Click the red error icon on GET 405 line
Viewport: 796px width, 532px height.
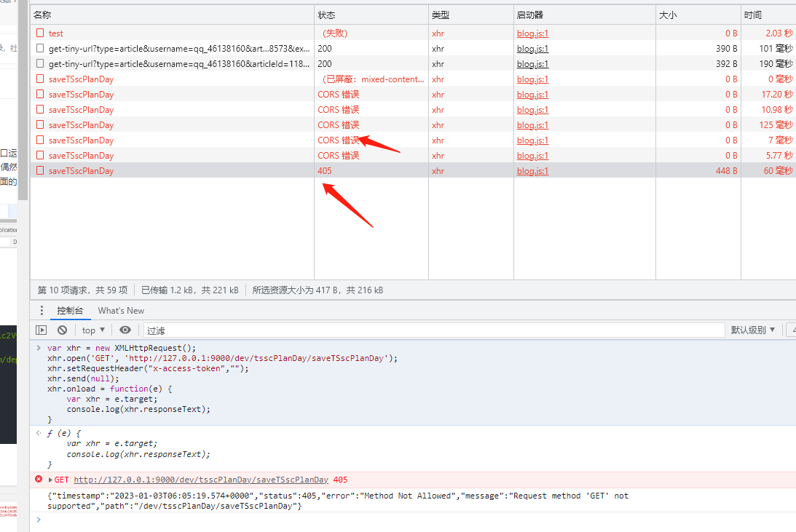click(x=39, y=479)
